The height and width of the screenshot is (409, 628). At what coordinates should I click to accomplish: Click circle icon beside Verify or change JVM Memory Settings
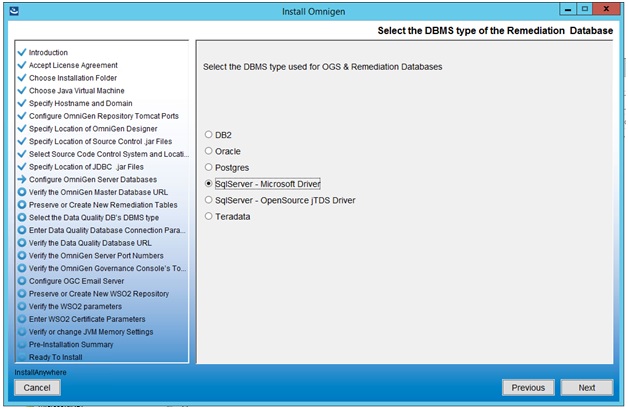22,332
